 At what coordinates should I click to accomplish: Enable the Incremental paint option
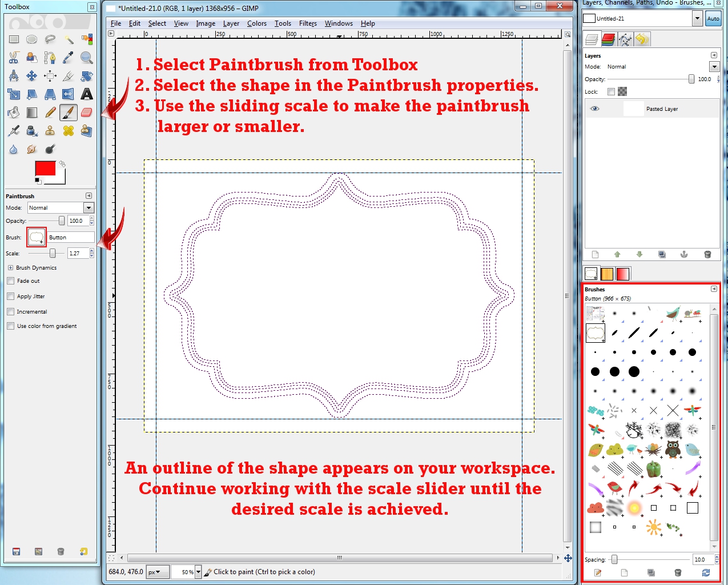(10, 311)
